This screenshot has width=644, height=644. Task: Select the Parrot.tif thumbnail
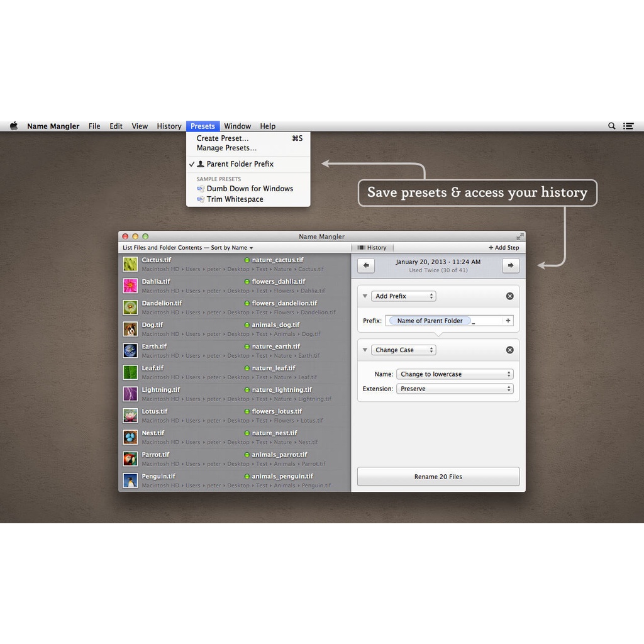[x=130, y=459]
